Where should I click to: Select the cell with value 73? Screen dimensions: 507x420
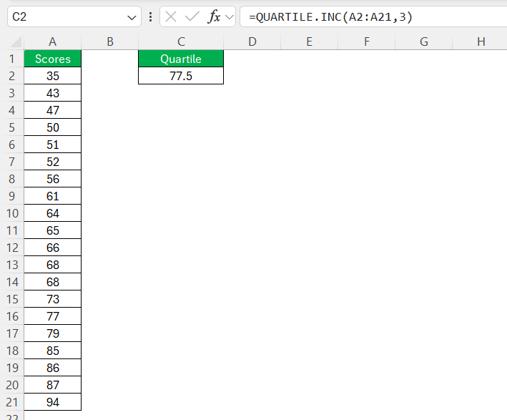tap(52, 299)
